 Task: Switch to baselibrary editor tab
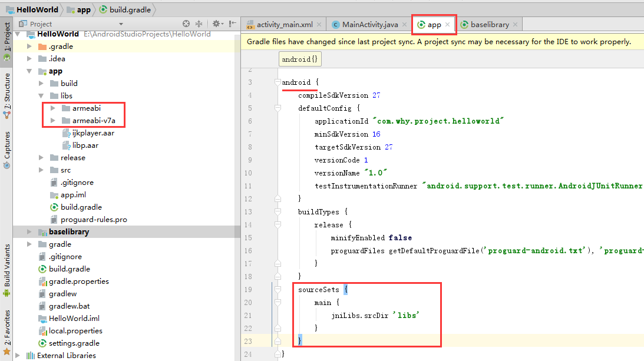(490, 25)
